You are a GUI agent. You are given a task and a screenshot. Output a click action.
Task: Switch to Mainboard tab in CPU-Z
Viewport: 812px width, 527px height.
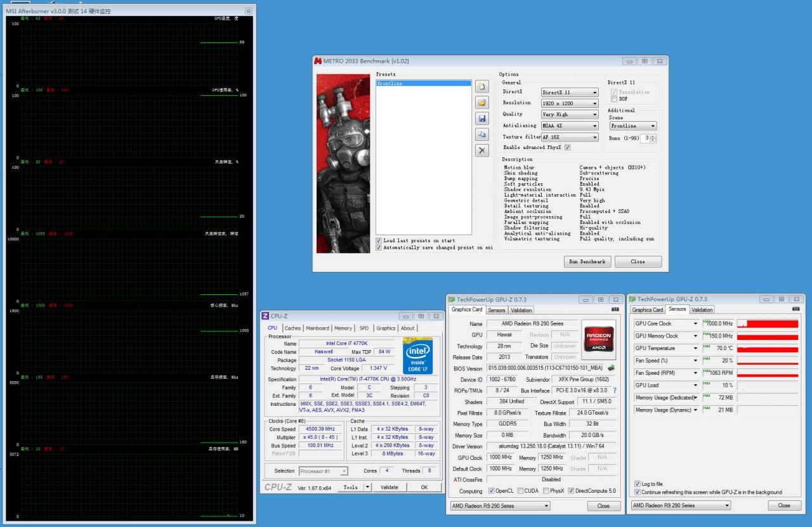[x=317, y=328]
